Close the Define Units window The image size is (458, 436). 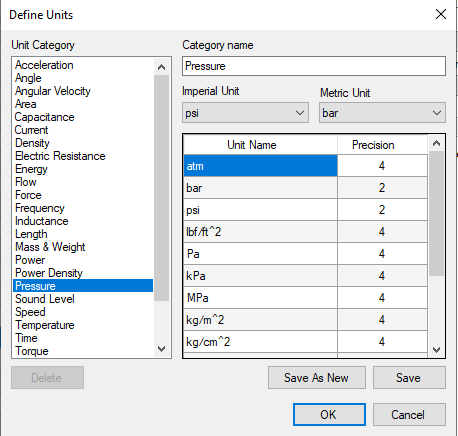[x=441, y=14]
